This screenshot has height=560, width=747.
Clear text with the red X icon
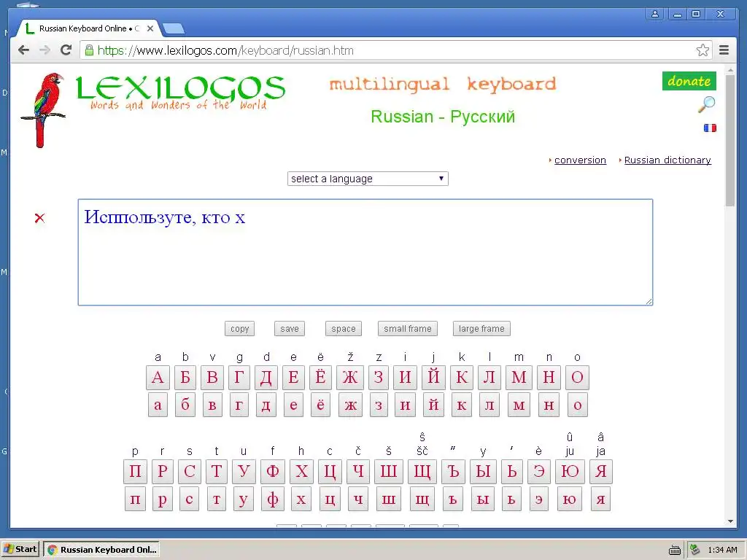39,218
